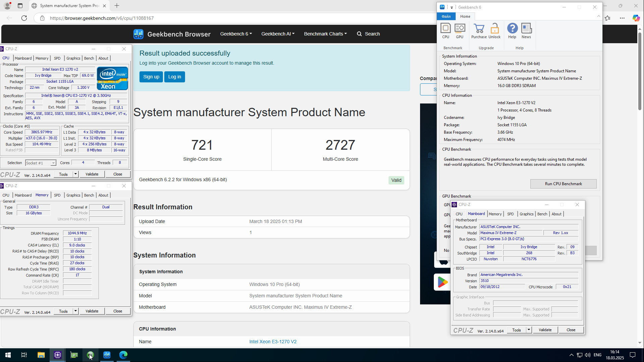Image resolution: width=644 pixels, height=362 pixels.
Task: Click Validate in the top CPU-Z window
Action: [92, 174]
